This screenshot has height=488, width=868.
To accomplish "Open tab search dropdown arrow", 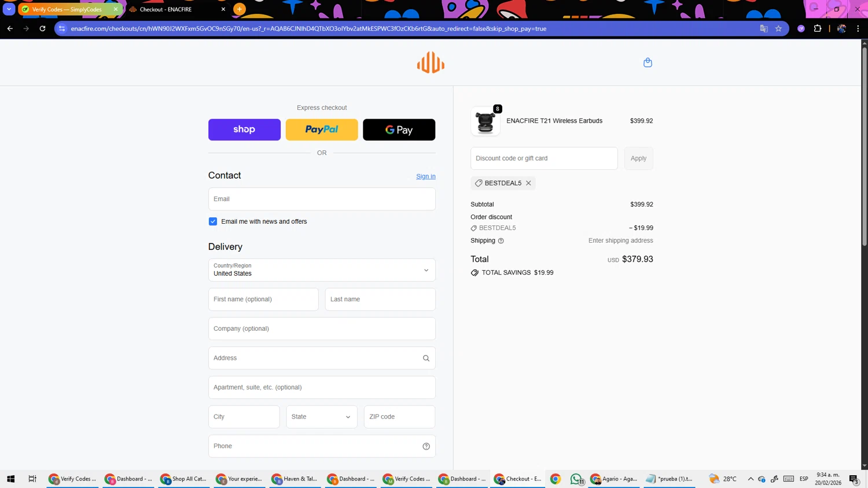I will click(9, 9).
